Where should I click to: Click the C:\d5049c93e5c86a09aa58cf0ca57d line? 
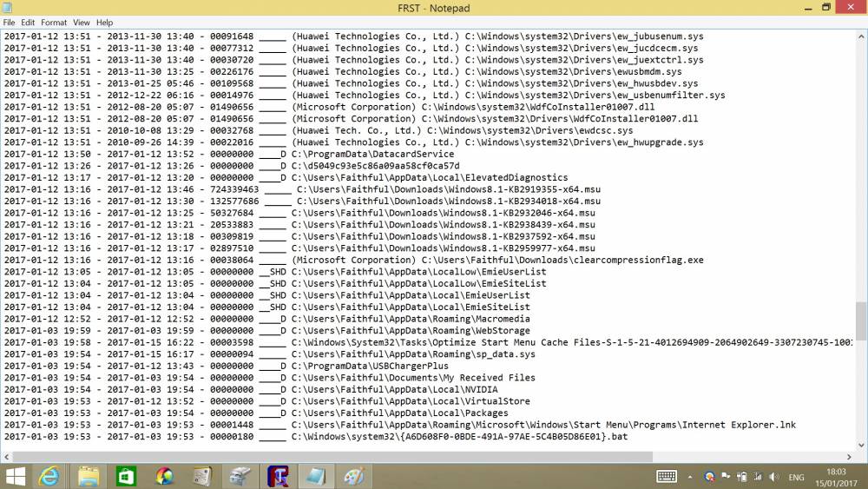(x=232, y=166)
